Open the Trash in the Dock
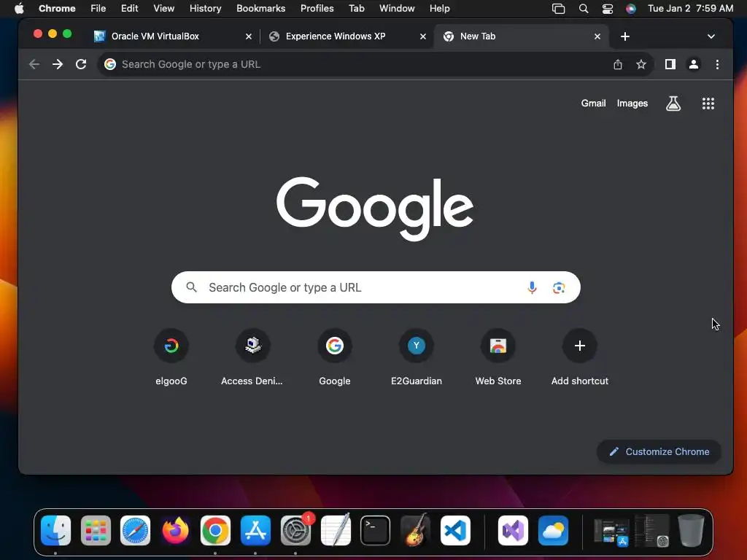Image resolution: width=747 pixels, height=560 pixels. (x=692, y=530)
